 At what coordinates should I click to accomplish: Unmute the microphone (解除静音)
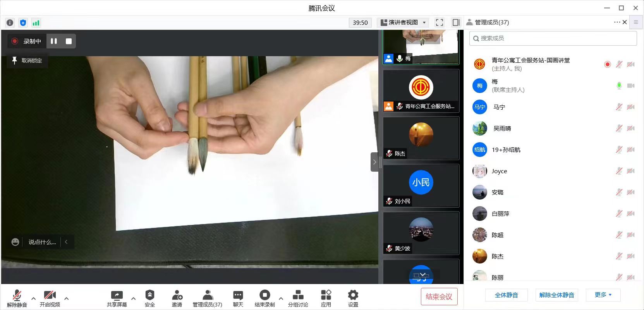tap(17, 298)
